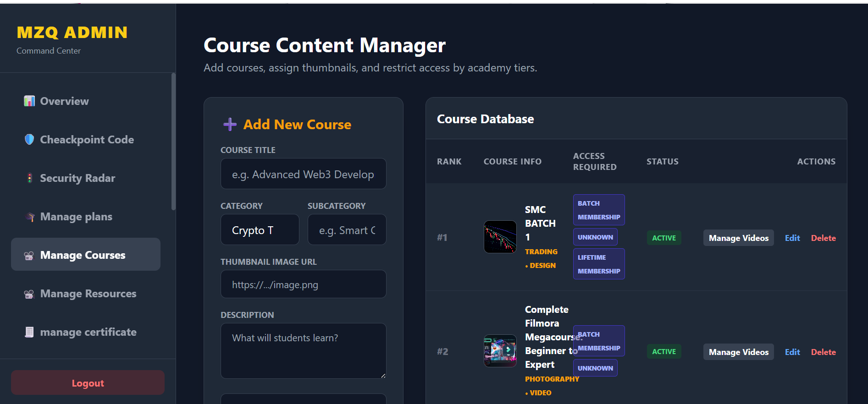Open Manage Videos for SMC BATCH 1
This screenshot has width=868, height=404.
(x=738, y=238)
